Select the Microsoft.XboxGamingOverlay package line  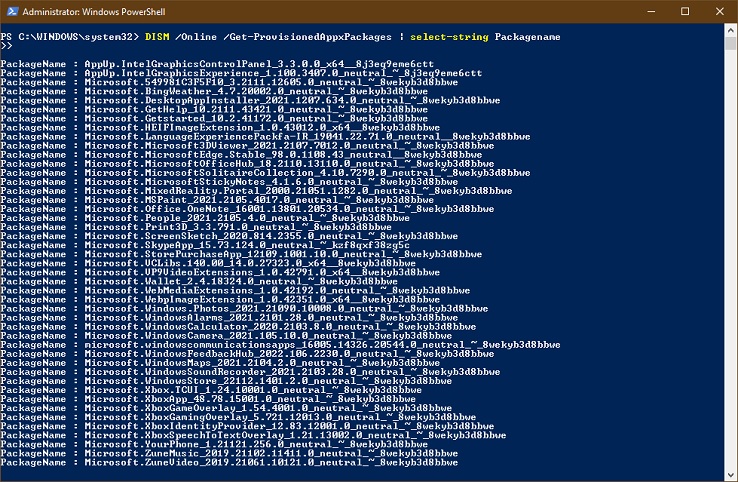coord(238,417)
